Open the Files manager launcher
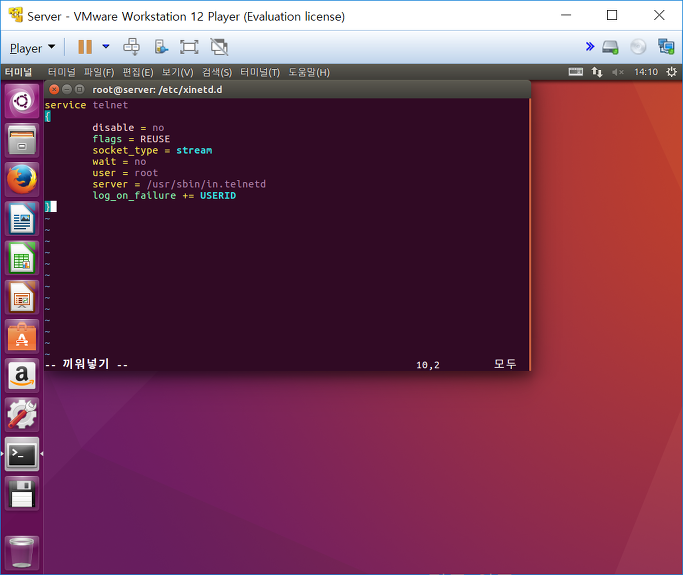This screenshot has height=575, width=683. coord(22,140)
